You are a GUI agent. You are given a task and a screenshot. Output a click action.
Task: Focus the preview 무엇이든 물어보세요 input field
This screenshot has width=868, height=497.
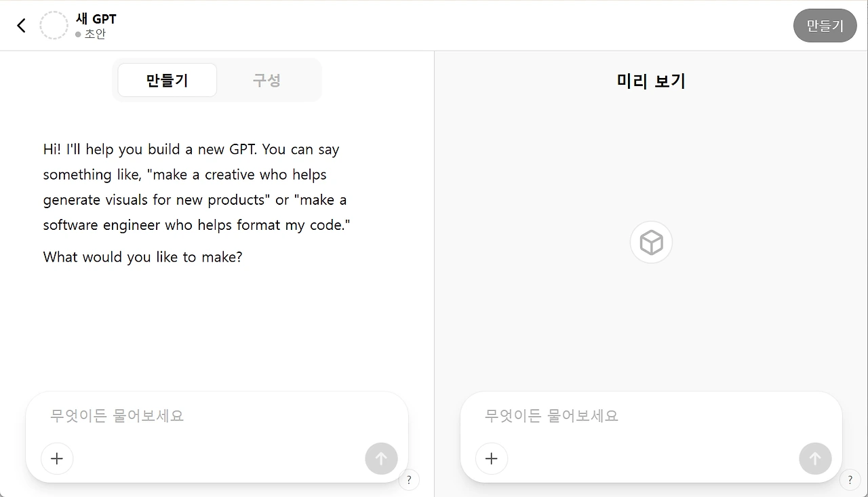tap(651, 416)
